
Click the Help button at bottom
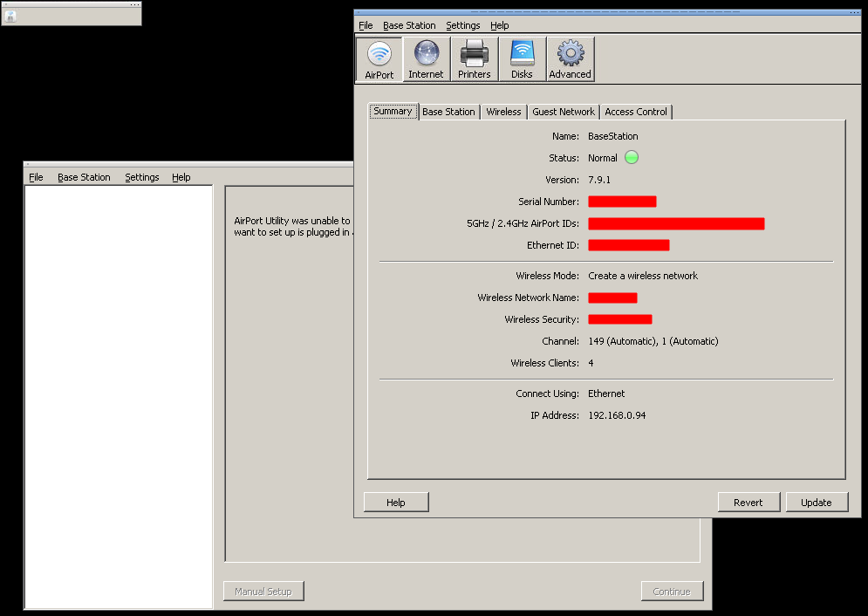396,502
